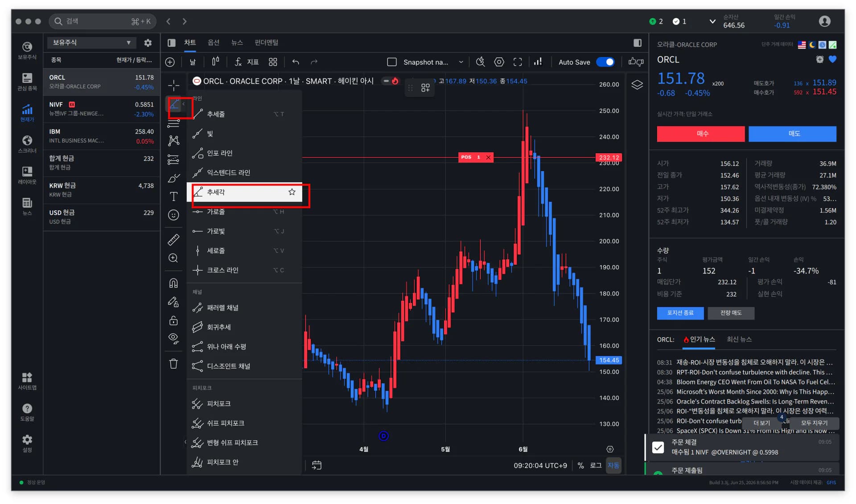The image size is (856, 504).
Task: Select the ruler measure tool
Action: [x=173, y=240]
